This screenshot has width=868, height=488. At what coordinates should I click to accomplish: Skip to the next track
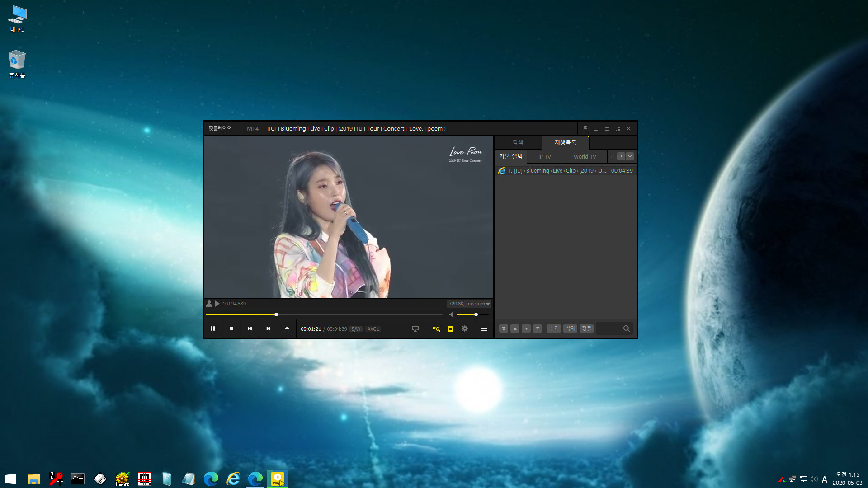pyautogui.click(x=269, y=328)
